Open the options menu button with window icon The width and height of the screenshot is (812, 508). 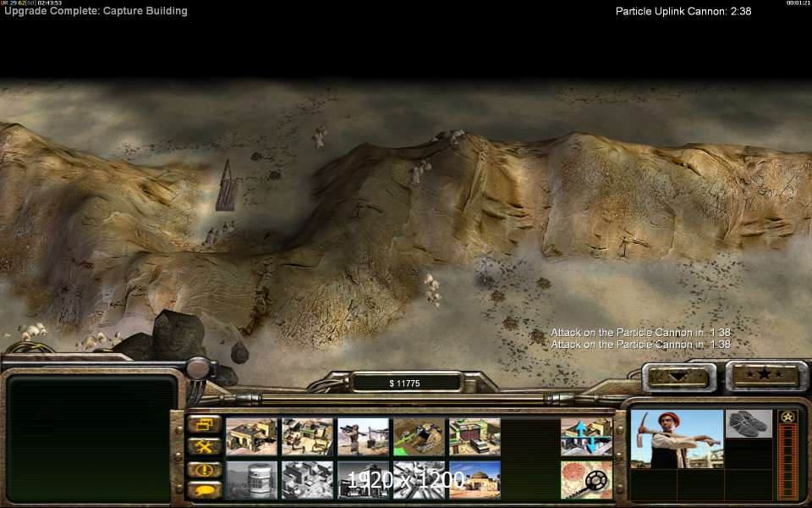click(204, 424)
